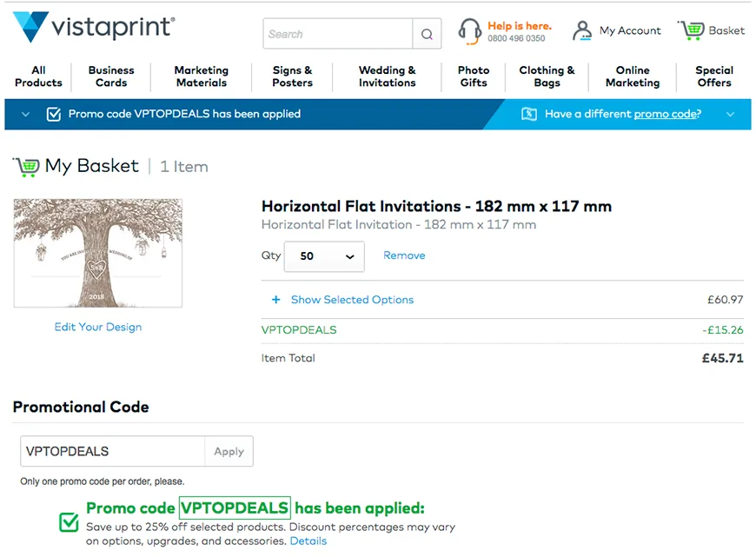Open the Qty 50 dropdown
Screen dimensions: 756x557
click(325, 256)
